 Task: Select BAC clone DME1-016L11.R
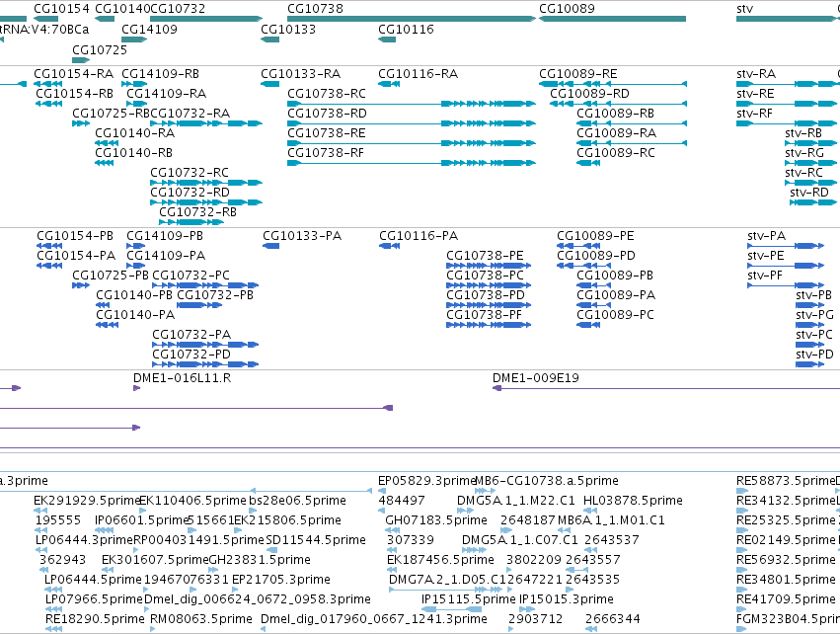click(x=183, y=378)
